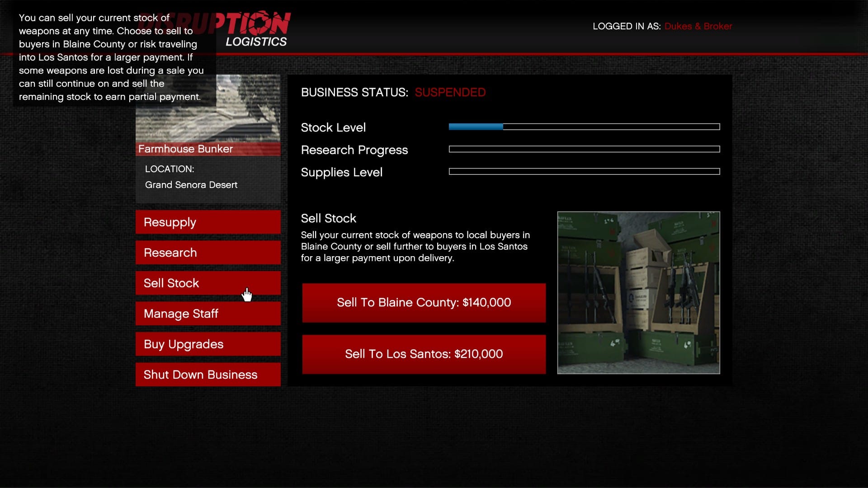Click the 'Grand Senora Desert' location text
868x488 pixels.
[191, 185]
